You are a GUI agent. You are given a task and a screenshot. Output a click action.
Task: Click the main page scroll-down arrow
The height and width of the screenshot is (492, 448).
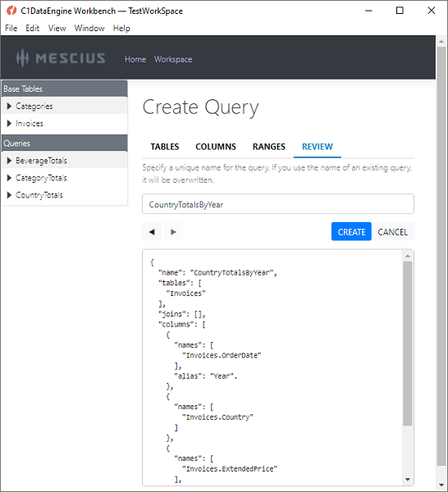coord(441,485)
